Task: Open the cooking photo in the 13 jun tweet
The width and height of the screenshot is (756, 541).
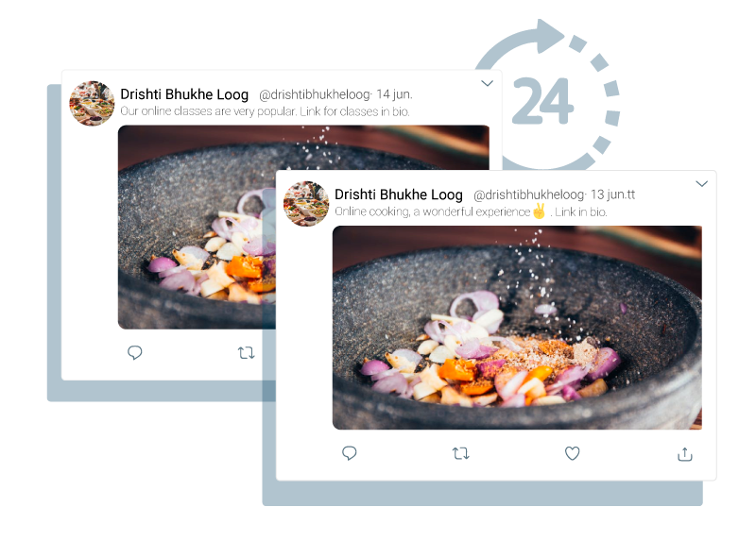Action: (x=517, y=328)
